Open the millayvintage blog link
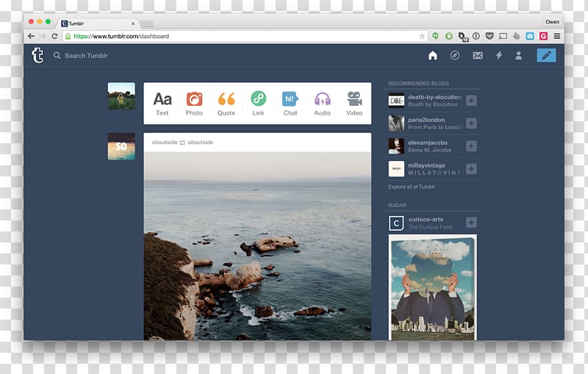Viewport: 588px width, 374px height. click(x=426, y=165)
